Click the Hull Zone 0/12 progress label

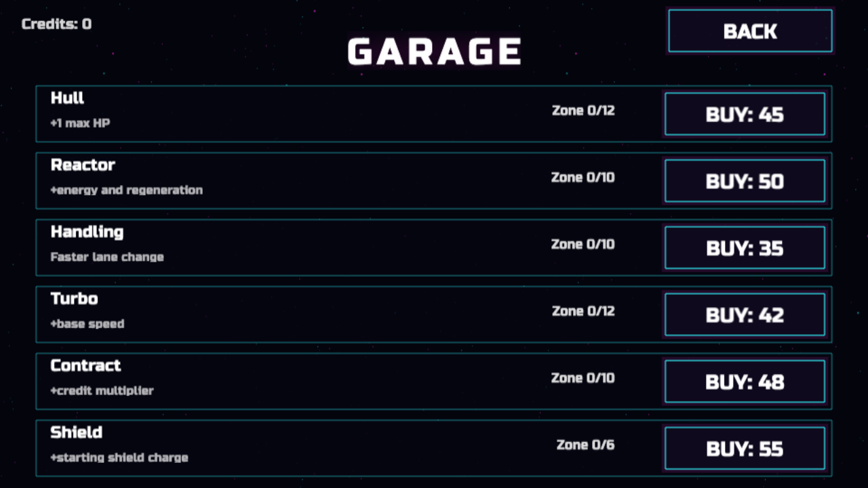click(x=583, y=110)
